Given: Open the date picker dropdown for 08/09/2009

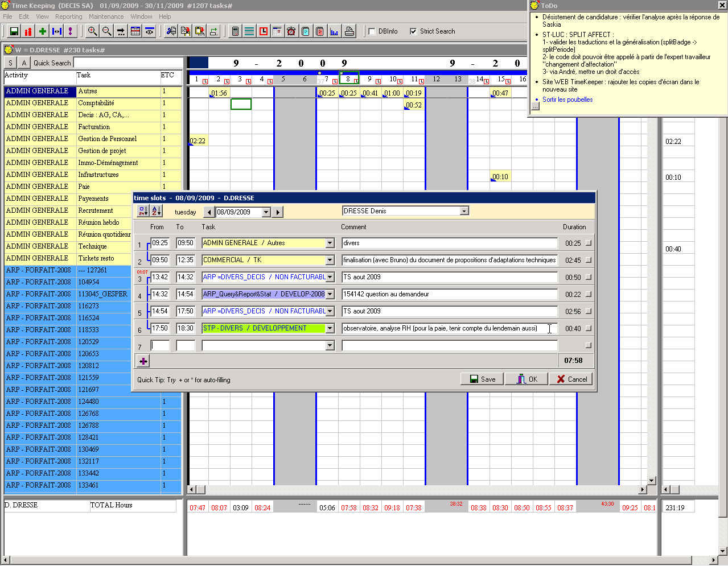Looking at the screenshot, I should (x=265, y=212).
